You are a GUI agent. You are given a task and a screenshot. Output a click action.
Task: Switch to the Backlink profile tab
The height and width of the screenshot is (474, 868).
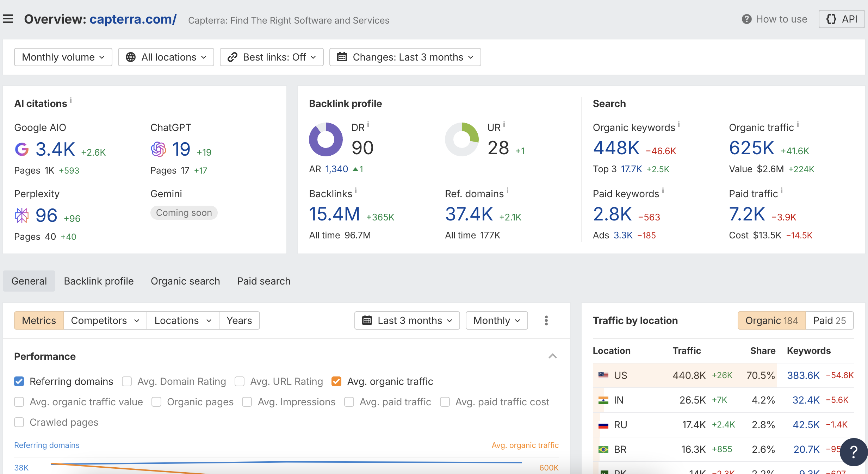coord(99,281)
